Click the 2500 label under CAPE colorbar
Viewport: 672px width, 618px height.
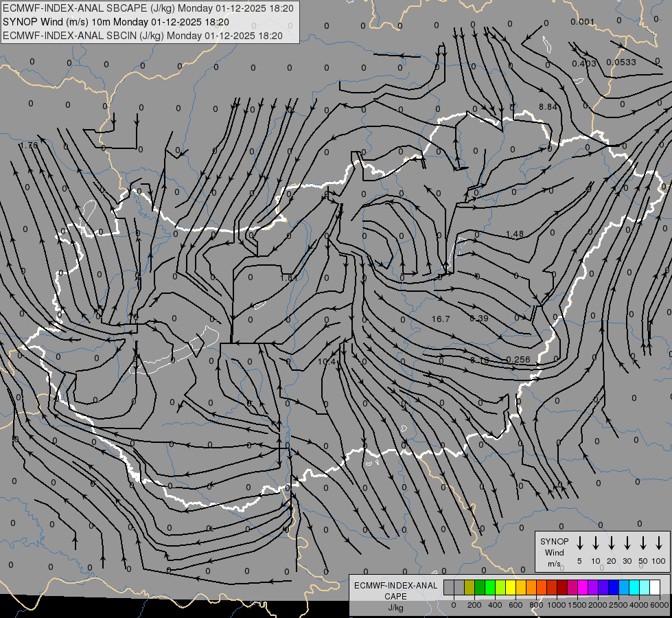pyautogui.click(x=618, y=605)
